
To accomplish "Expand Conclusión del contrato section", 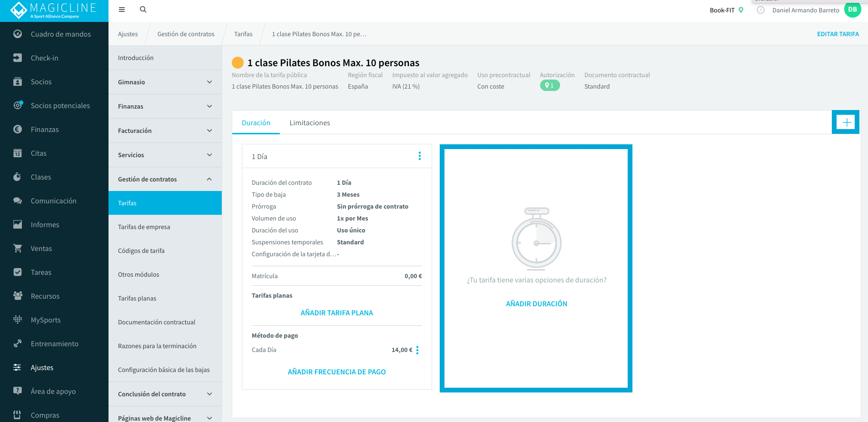I will click(x=165, y=394).
